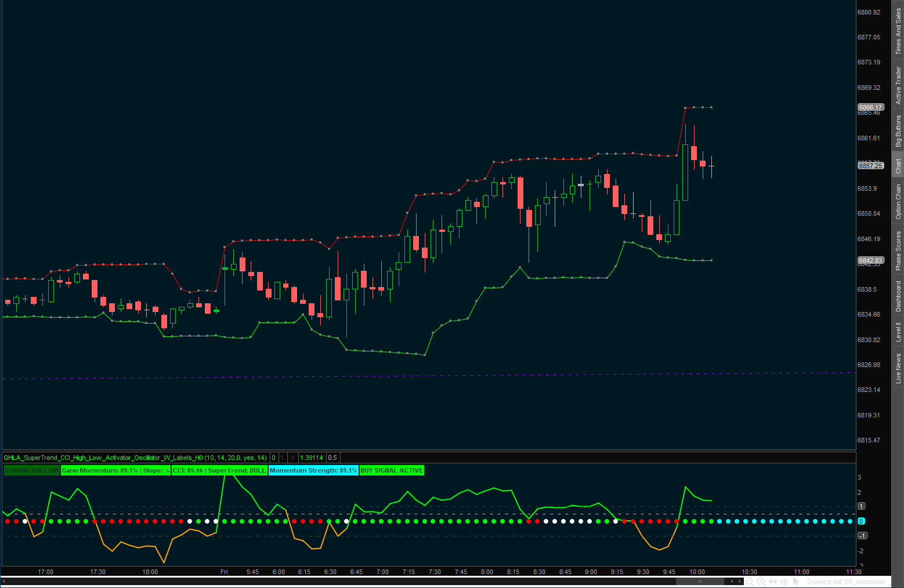Switch to the Level II tab

pos(897,331)
